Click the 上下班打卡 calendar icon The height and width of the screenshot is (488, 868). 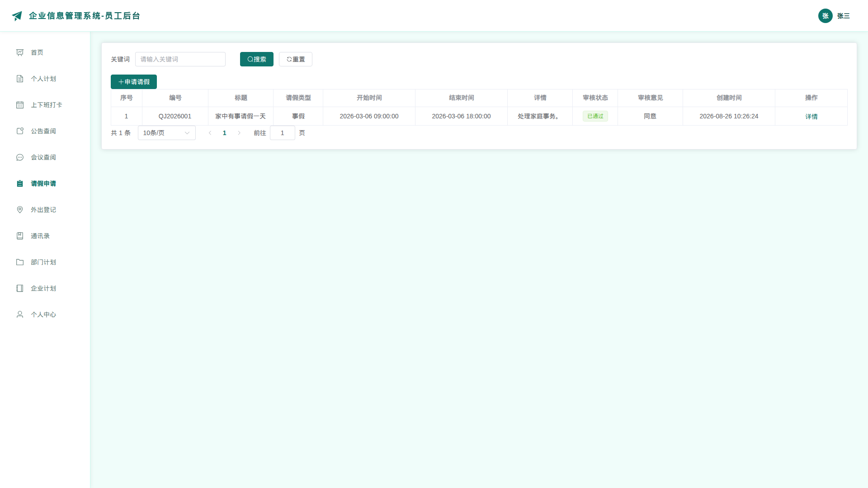(x=20, y=105)
